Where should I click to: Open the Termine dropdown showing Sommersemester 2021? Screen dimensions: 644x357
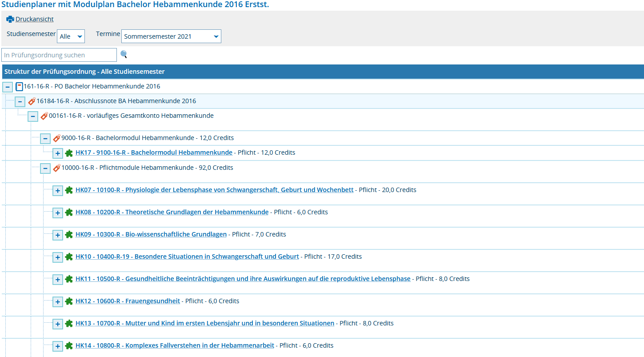(x=171, y=36)
